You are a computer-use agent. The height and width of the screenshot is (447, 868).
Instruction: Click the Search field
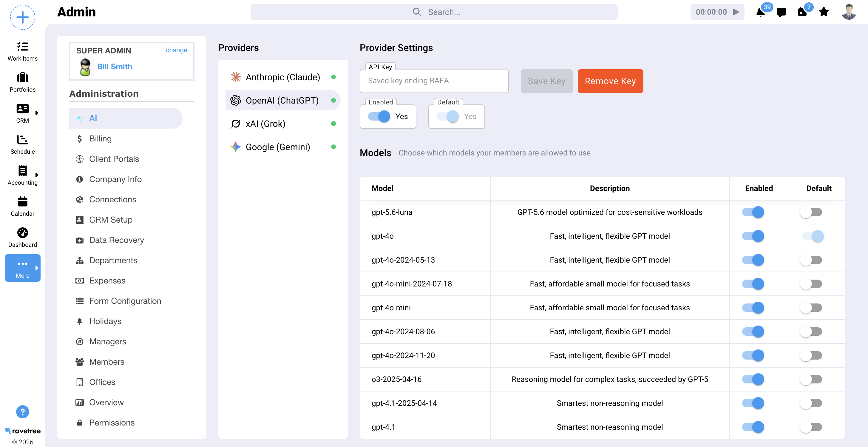(x=434, y=12)
